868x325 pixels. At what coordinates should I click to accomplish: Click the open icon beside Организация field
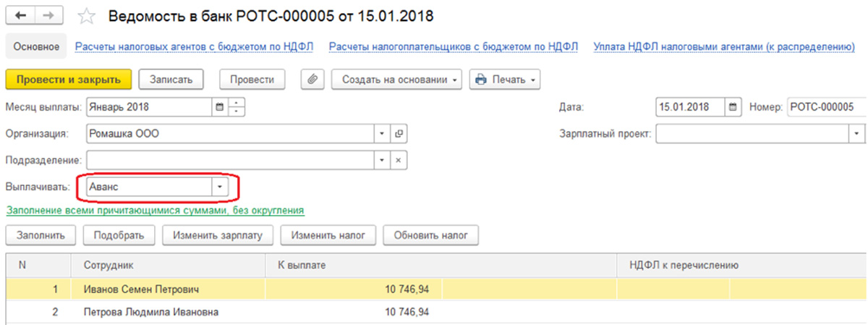coord(399,134)
